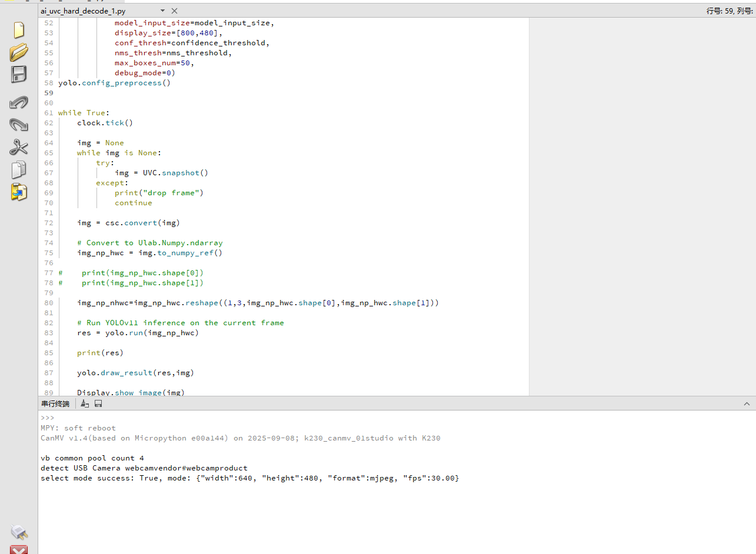Click the 串行终端 terminal label
756x554 pixels.
55,403
